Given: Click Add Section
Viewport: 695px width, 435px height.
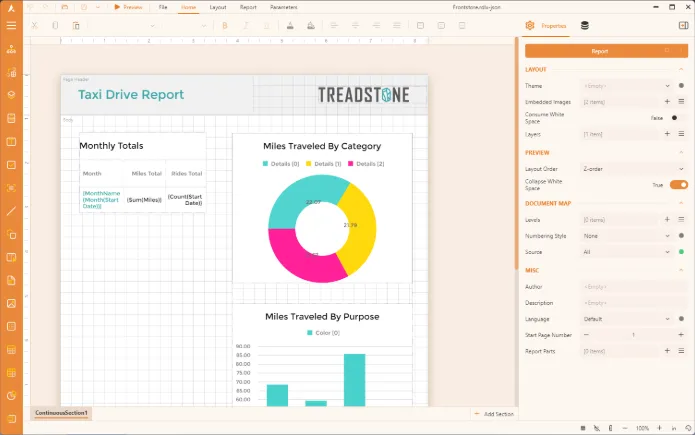Looking at the screenshot, I should [494, 414].
